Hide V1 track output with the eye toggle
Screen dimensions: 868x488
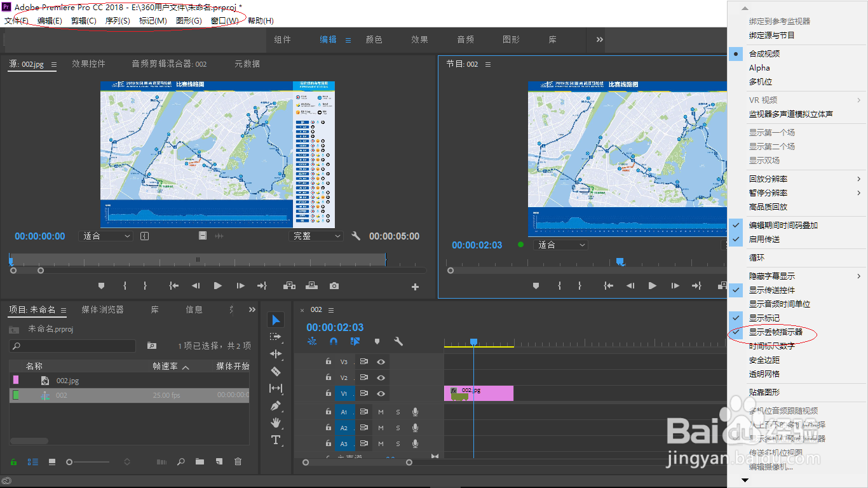[x=381, y=393]
